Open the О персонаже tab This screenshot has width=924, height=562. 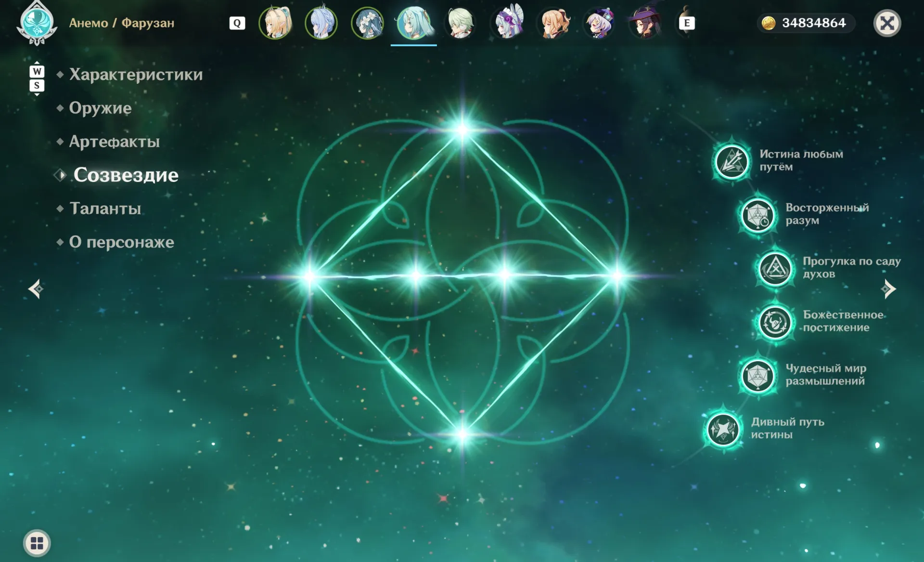(x=122, y=242)
